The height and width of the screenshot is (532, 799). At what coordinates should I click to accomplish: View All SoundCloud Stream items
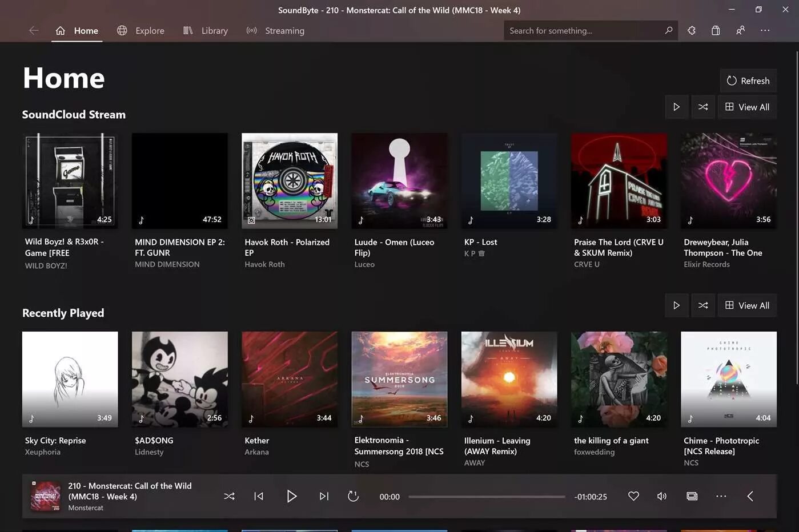click(x=747, y=107)
